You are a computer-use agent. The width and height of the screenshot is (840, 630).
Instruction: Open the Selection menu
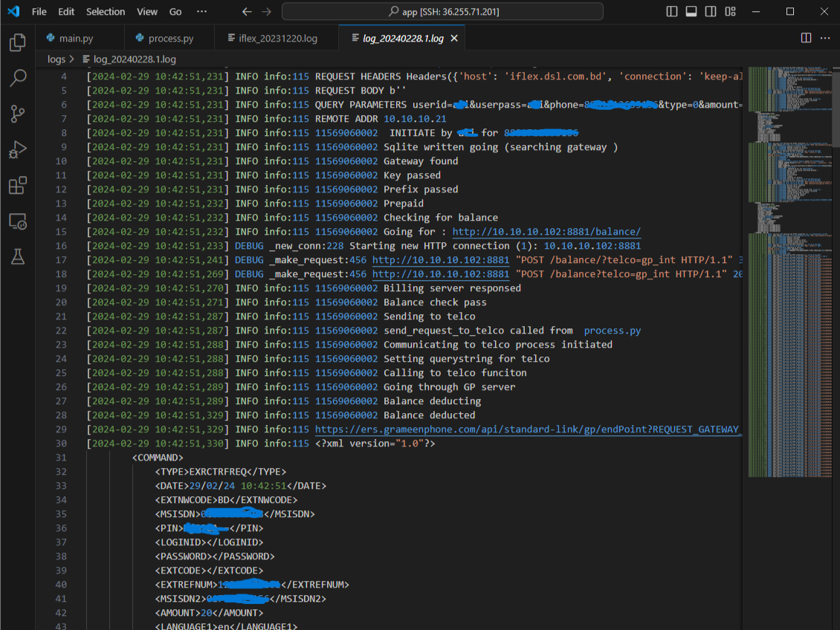point(106,12)
